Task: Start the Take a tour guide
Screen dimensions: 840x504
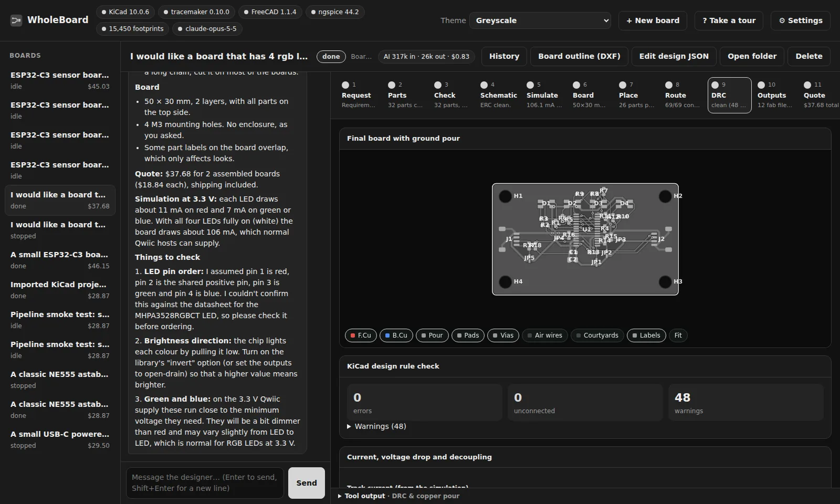Action: 729,20
